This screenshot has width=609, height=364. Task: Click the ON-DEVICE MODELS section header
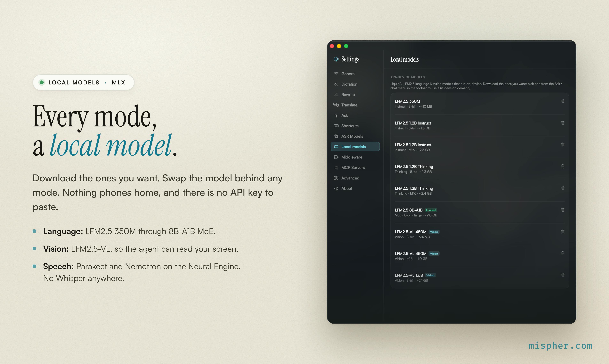(x=408, y=77)
